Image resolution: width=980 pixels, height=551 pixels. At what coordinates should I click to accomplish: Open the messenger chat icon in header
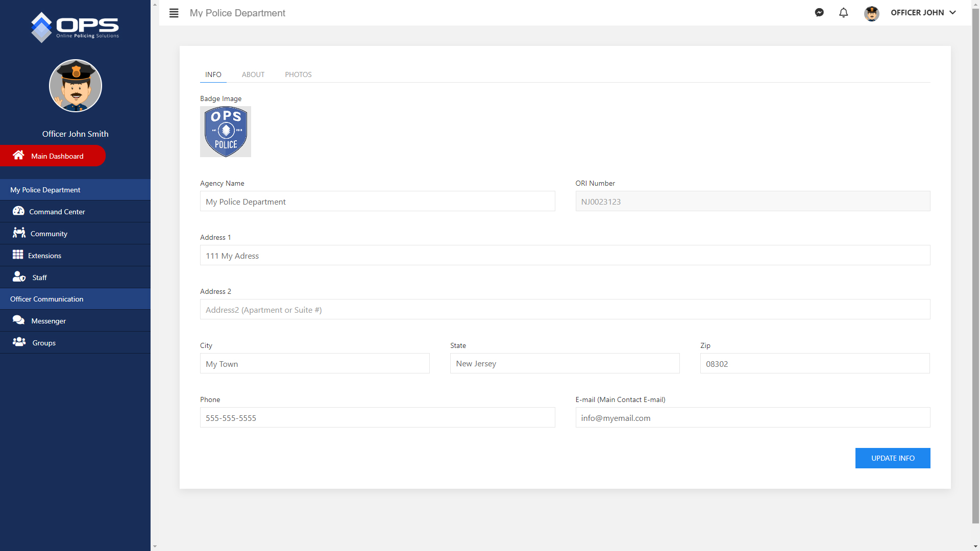[x=819, y=13]
